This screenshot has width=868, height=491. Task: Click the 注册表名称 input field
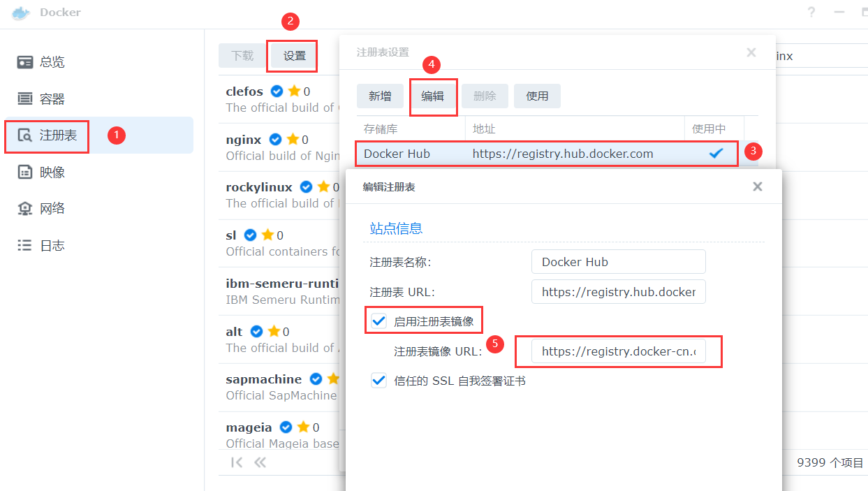619,262
